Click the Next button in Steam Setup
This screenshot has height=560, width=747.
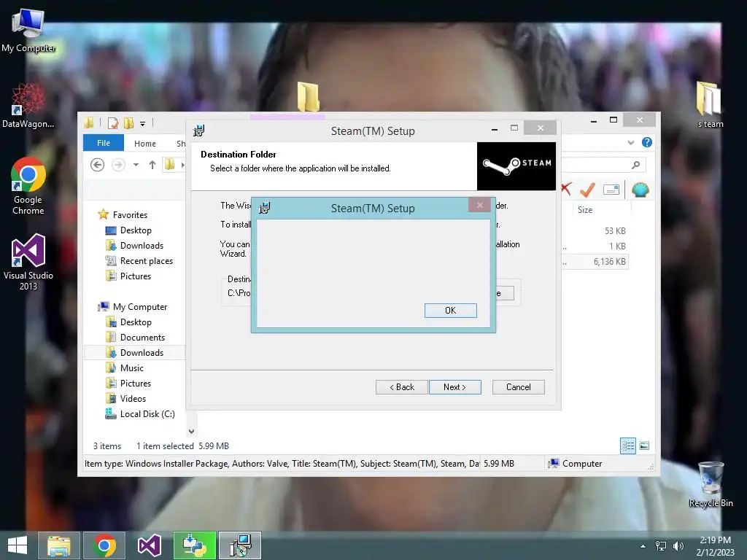[455, 387]
